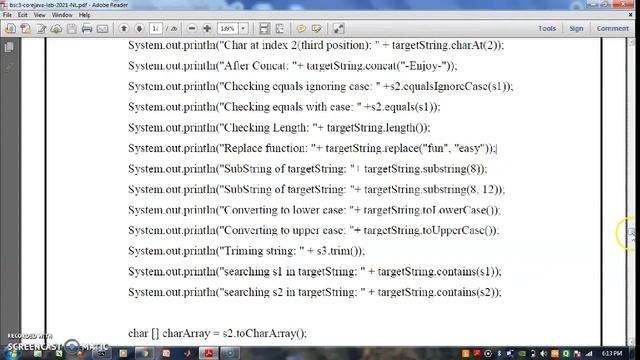The image size is (640, 360).
Task: Zoom in using the plus icon
Action: tap(207, 29)
